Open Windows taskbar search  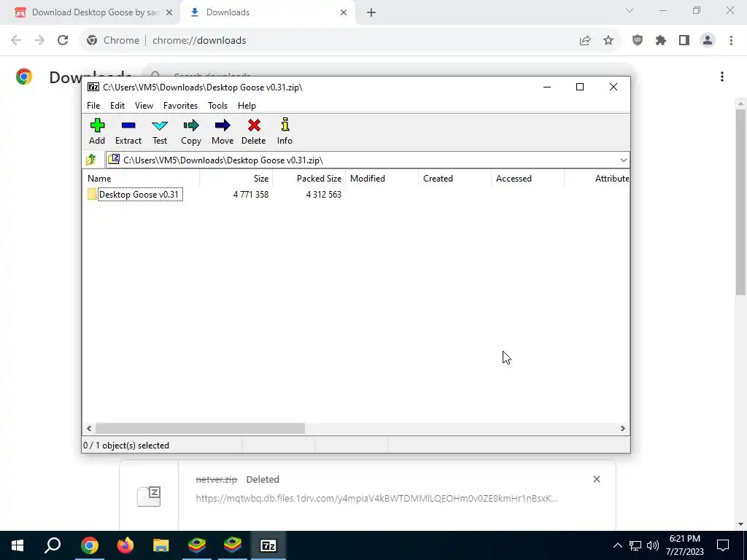coord(53,545)
